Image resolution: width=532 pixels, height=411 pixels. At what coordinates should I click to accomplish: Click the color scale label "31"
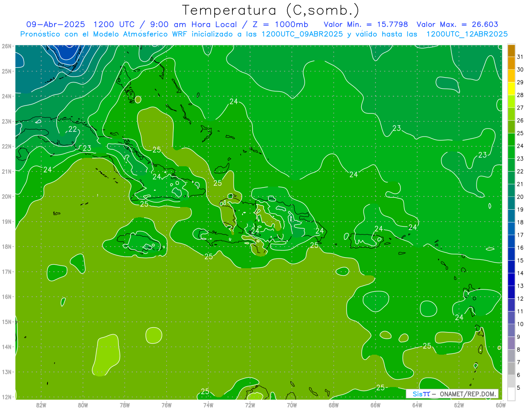(520, 57)
